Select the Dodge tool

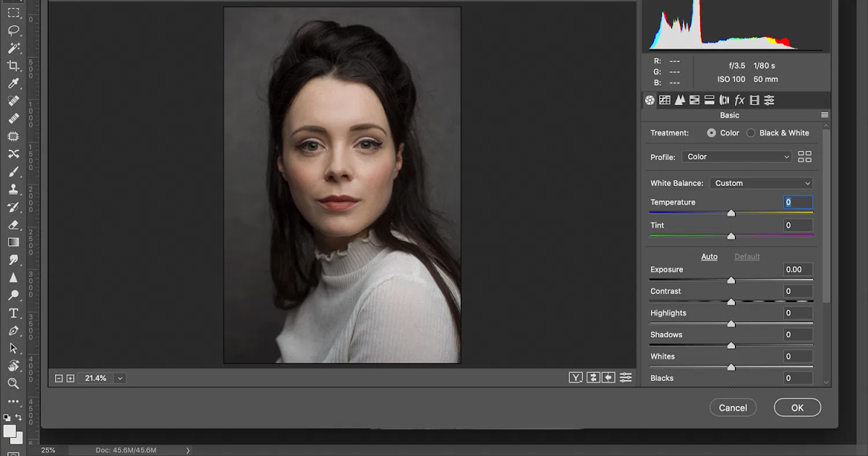point(13,295)
